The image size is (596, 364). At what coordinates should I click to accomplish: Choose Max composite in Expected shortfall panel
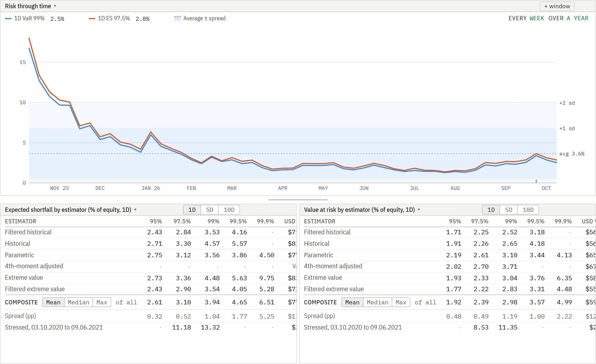pyautogui.click(x=102, y=302)
